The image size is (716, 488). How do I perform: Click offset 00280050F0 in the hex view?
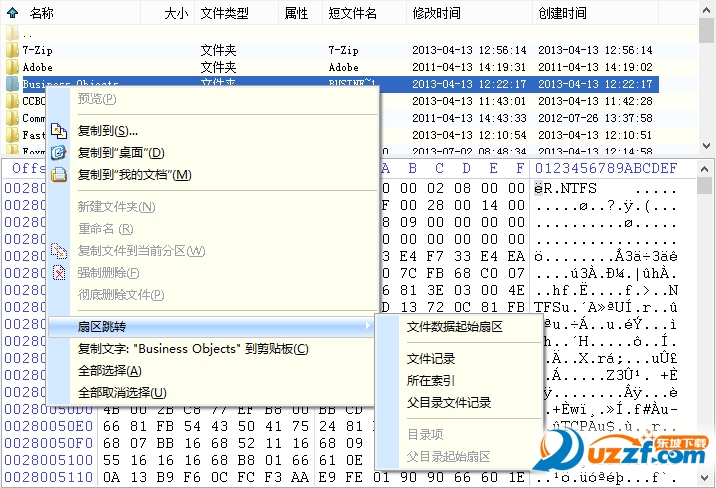click(49, 443)
